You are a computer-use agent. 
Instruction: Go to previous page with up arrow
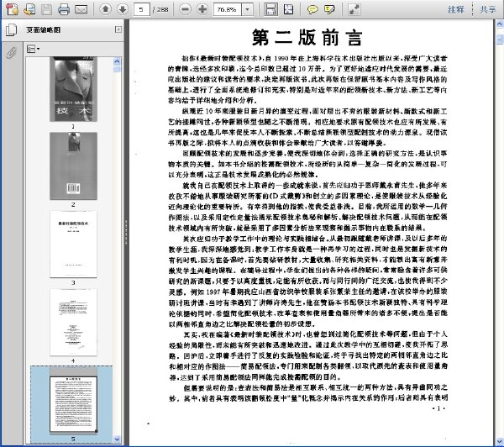pos(105,9)
